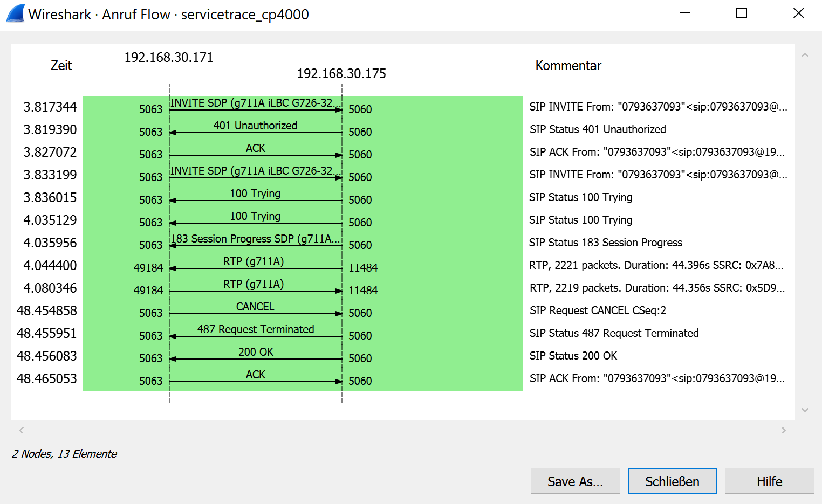This screenshot has height=504, width=822.
Task: Select the 487 Request Terminated flow
Action: pos(256,333)
